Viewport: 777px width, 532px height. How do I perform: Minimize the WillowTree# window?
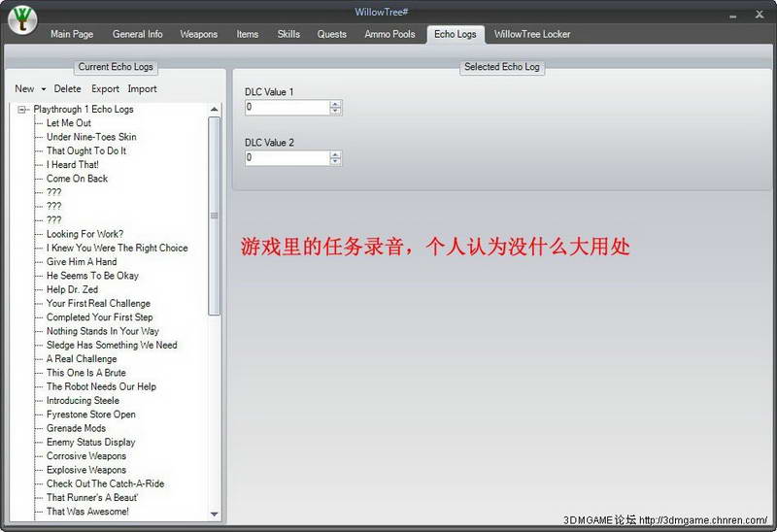coord(734,14)
